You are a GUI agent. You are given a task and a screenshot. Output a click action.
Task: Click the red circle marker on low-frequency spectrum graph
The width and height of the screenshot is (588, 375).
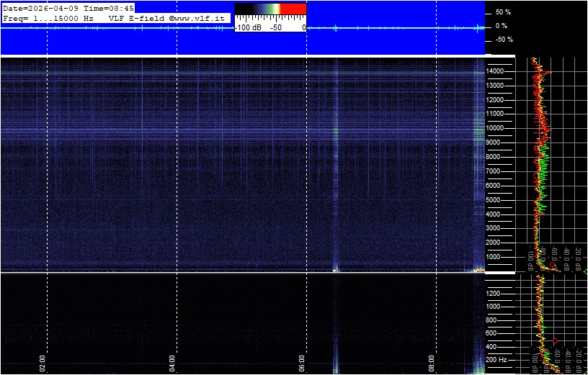556,341
